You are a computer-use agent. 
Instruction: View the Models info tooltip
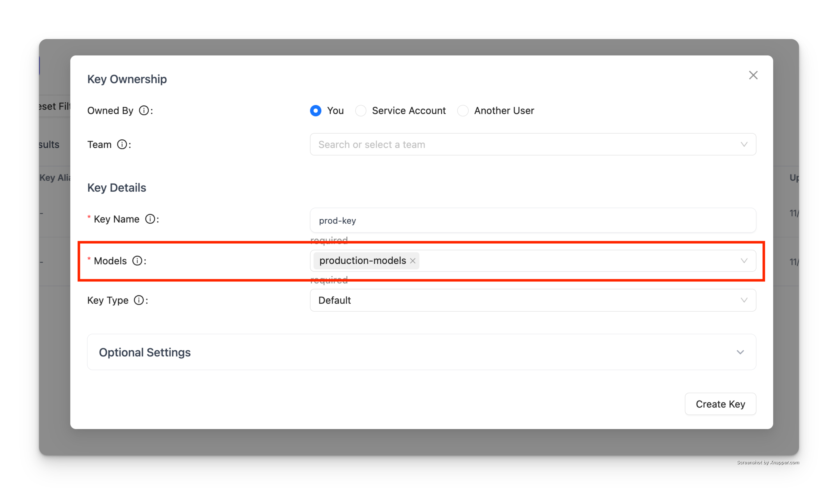point(137,261)
